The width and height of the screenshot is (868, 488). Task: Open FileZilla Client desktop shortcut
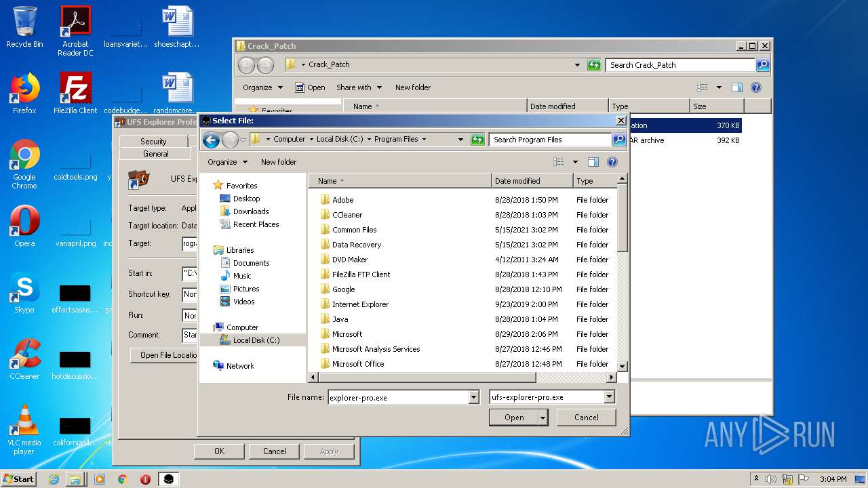pyautogui.click(x=75, y=94)
